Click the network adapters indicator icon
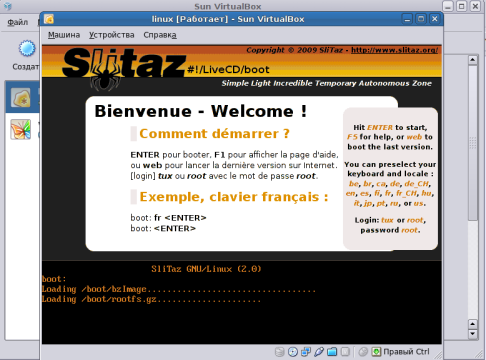This screenshot has width=486, height=360. coord(306,352)
